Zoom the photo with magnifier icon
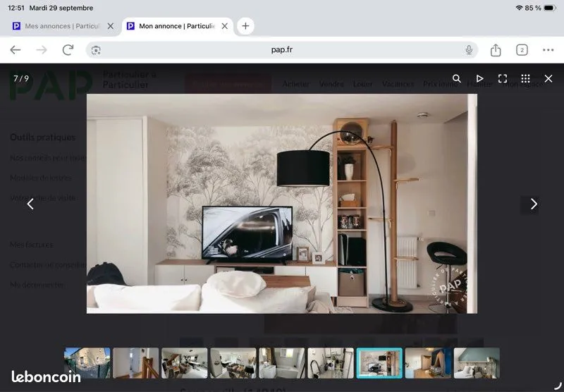The width and height of the screenshot is (564, 392). point(456,78)
